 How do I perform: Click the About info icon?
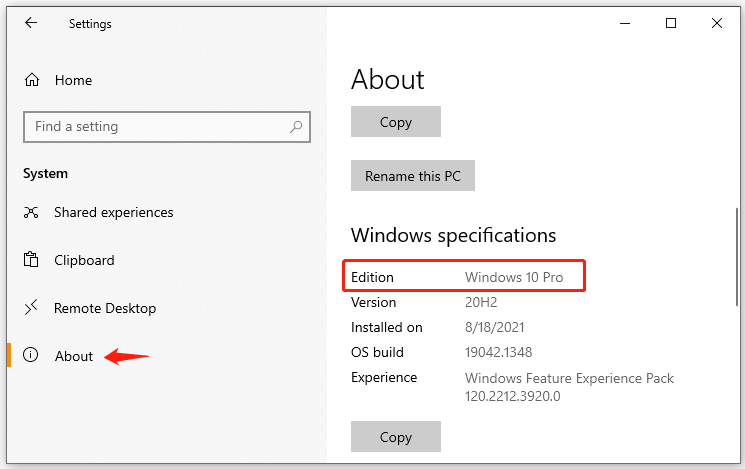[x=30, y=355]
